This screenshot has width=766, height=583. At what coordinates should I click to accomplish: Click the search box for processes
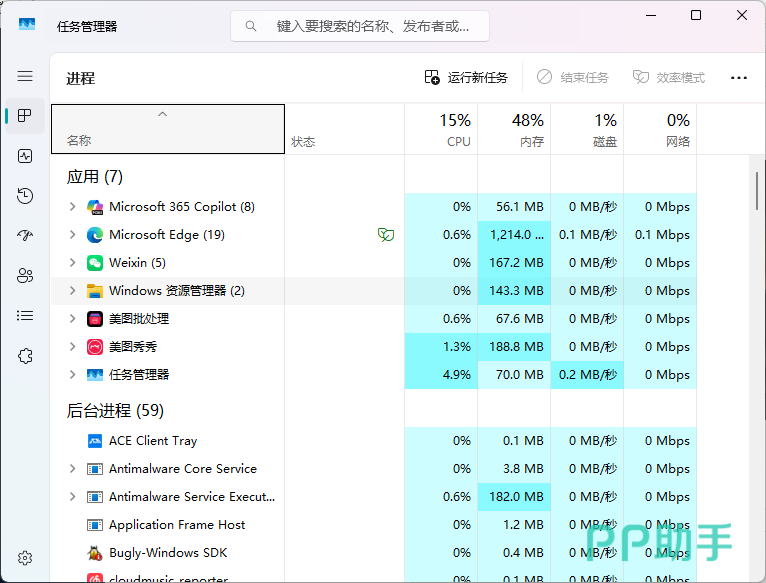pos(360,26)
